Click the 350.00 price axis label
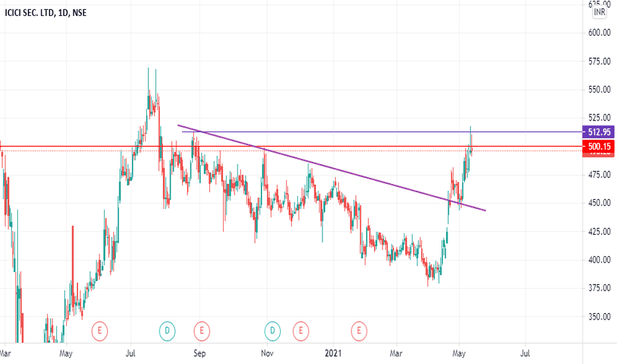Screen dimensions: 617x364 click(599, 317)
